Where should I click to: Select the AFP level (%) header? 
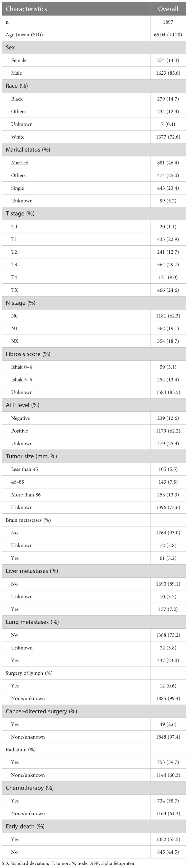pyautogui.click(x=23, y=405)
